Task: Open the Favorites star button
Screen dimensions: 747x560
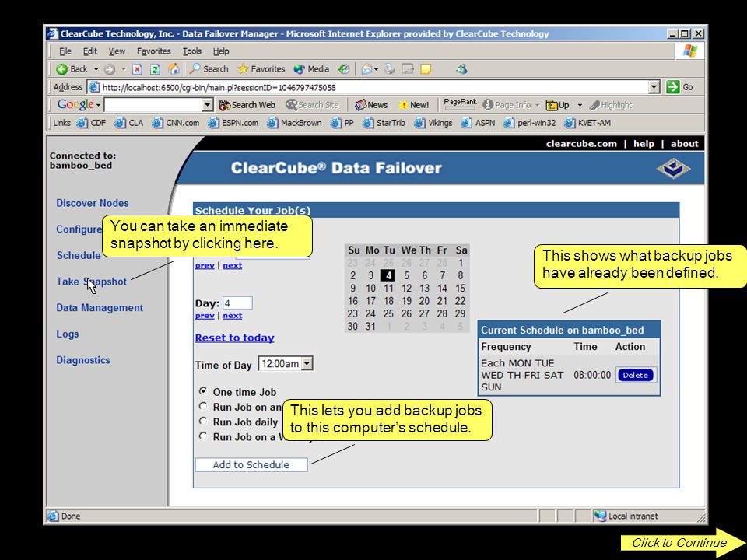Action: point(261,69)
